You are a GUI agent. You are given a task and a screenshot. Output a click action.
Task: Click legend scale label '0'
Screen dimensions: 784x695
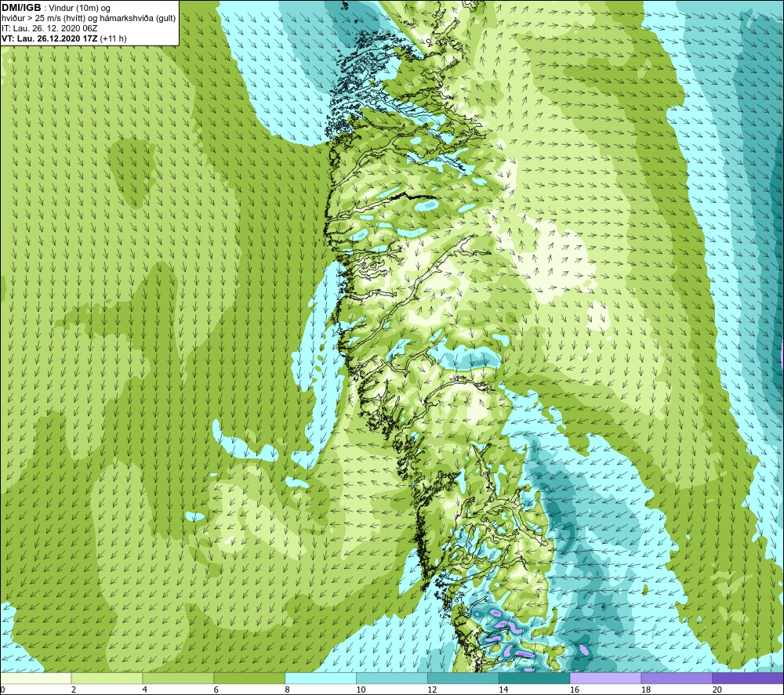(2, 690)
